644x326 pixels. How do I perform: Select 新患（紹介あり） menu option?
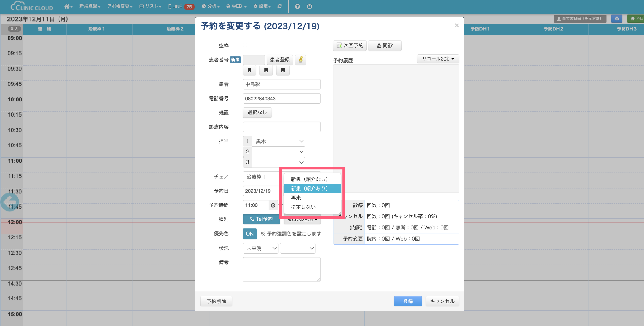[309, 188]
